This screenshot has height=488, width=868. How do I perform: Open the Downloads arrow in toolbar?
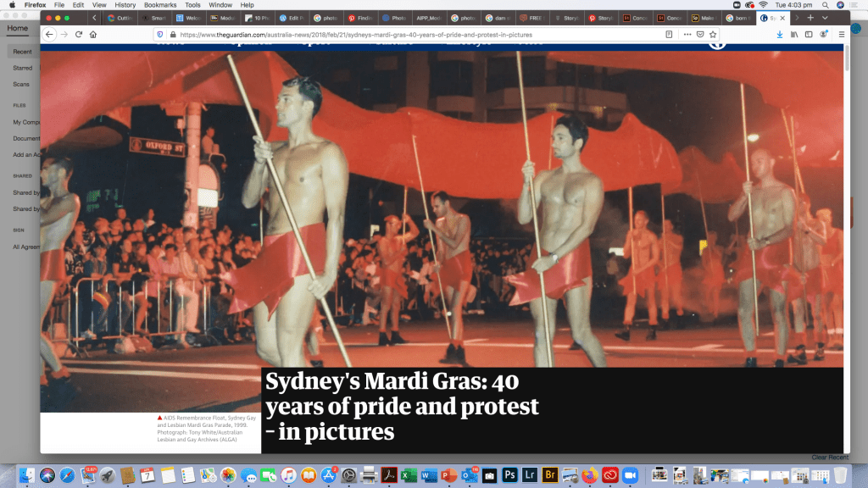[780, 34]
